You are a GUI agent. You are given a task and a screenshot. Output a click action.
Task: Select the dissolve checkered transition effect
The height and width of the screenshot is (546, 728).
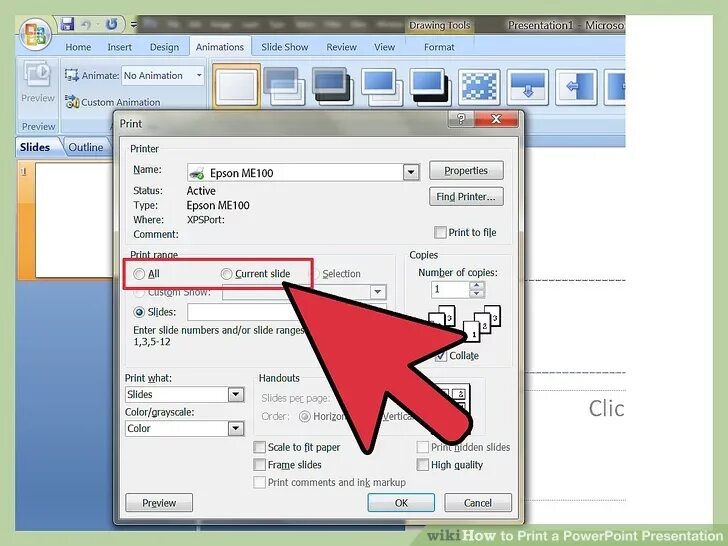479,87
